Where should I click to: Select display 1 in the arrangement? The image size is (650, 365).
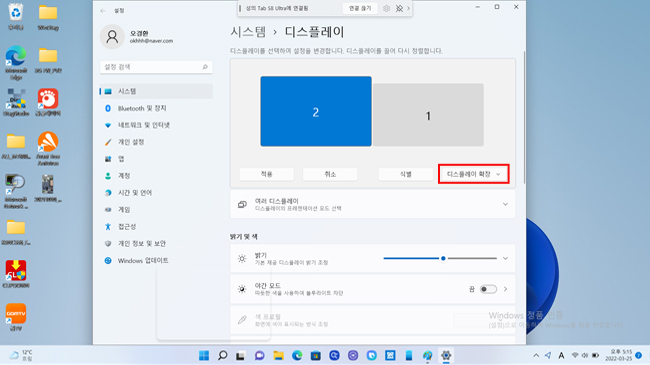pos(428,115)
